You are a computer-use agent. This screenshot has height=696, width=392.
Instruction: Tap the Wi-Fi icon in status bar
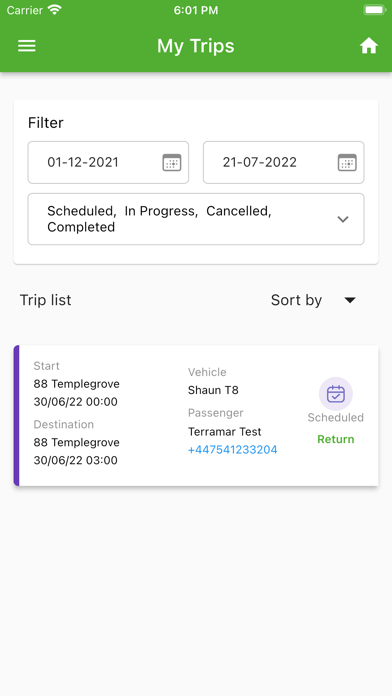55,10
